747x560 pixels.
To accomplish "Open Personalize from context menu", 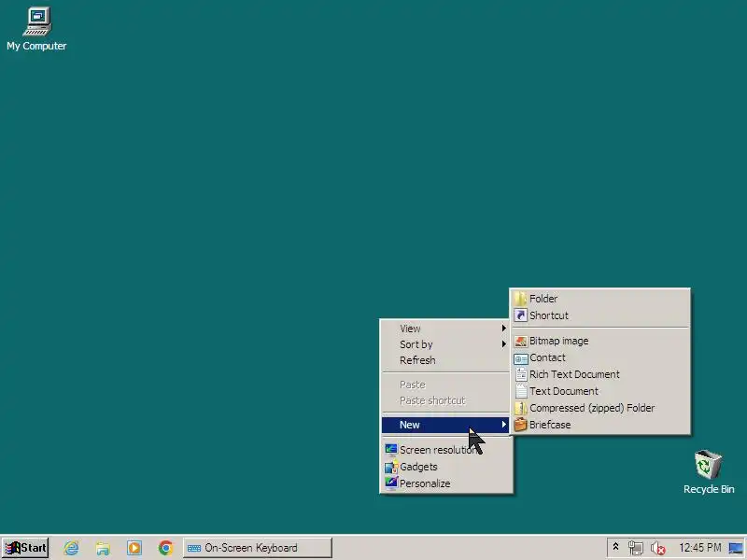I will click(x=446, y=483).
